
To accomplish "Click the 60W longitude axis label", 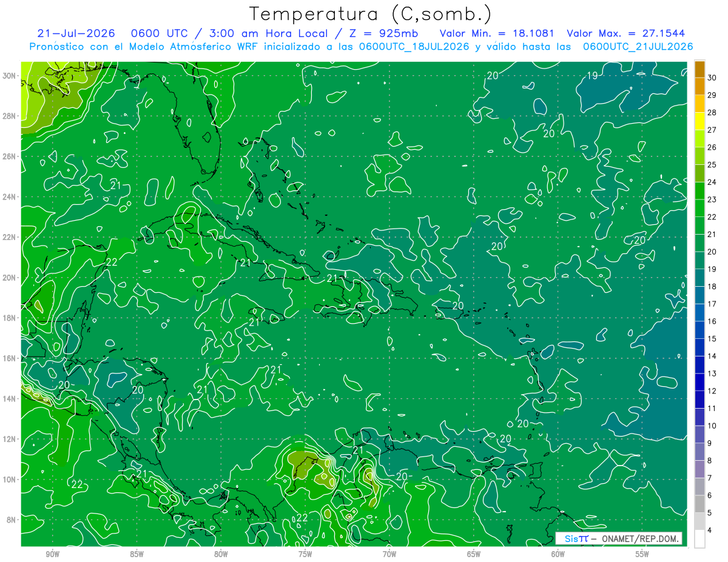I will coord(558,555).
